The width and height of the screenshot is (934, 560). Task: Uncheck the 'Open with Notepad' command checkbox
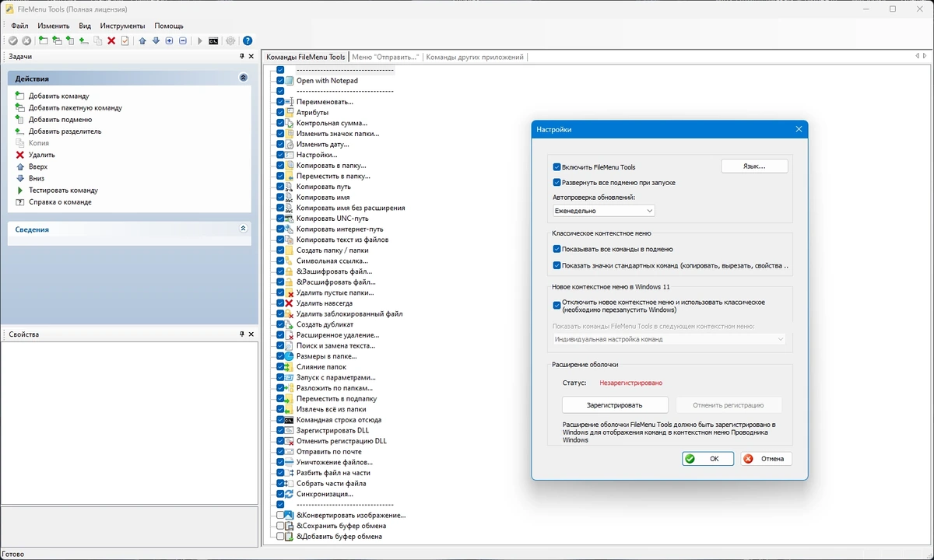pos(280,81)
